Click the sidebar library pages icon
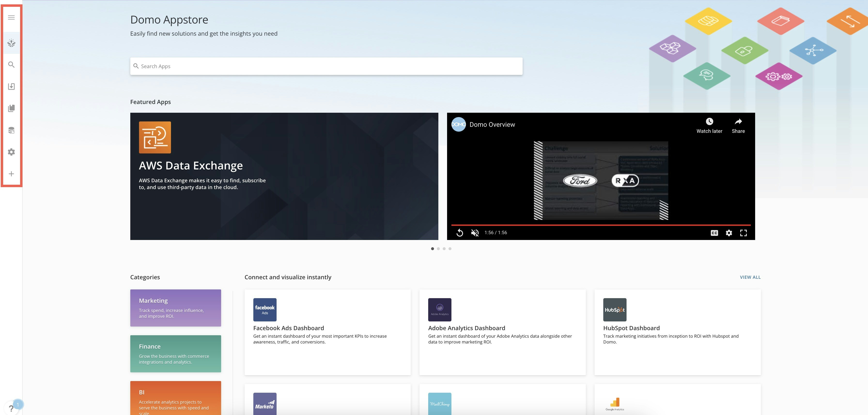 pyautogui.click(x=11, y=108)
